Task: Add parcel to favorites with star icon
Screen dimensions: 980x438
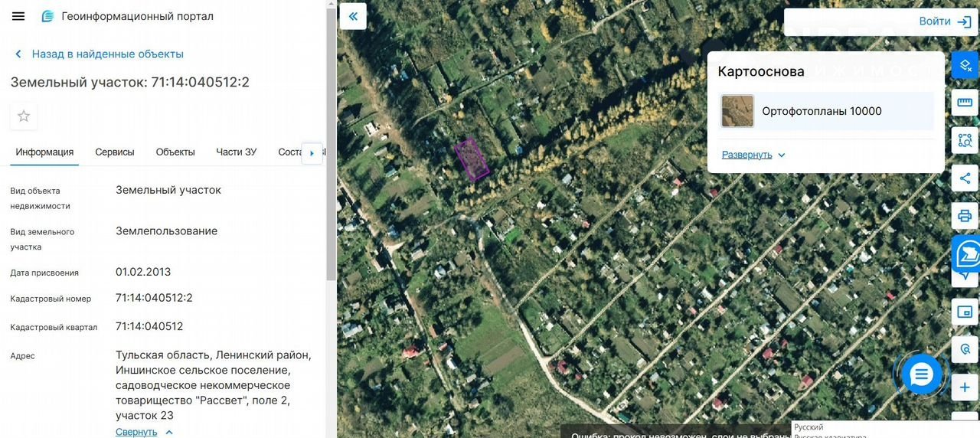Action: click(24, 116)
